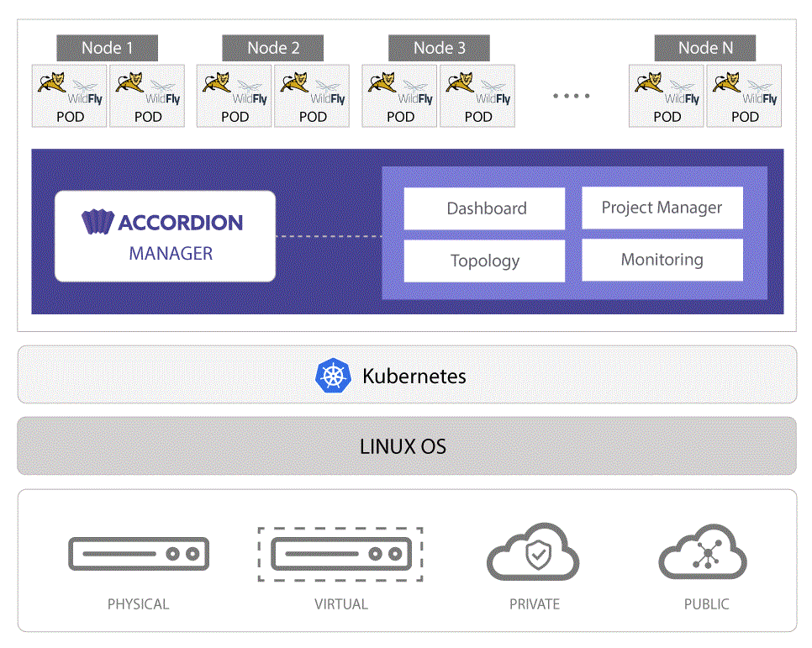This screenshot has height=648, width=812.
Task: Click the ellipsis dots between Node 3 and Node N
Action: tap(572, 96)
